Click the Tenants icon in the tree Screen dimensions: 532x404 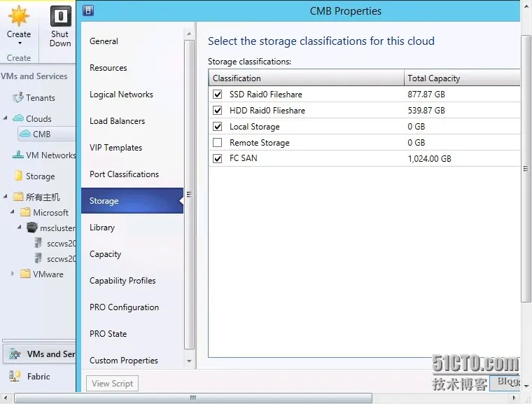tap(18, 98)
